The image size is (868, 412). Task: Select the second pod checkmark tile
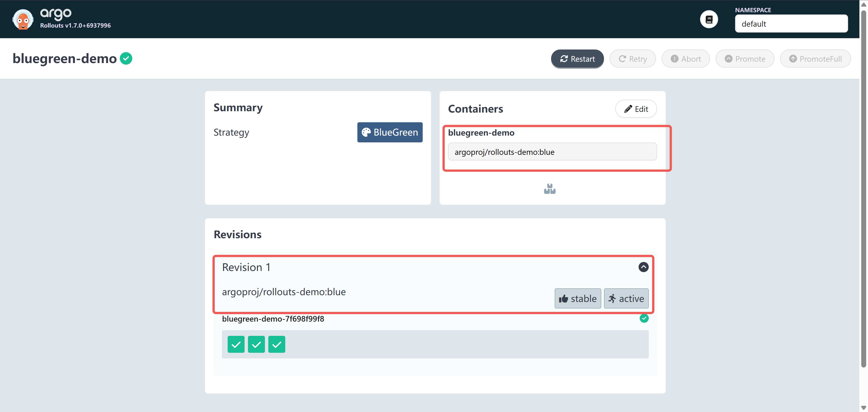coord(256,344)
